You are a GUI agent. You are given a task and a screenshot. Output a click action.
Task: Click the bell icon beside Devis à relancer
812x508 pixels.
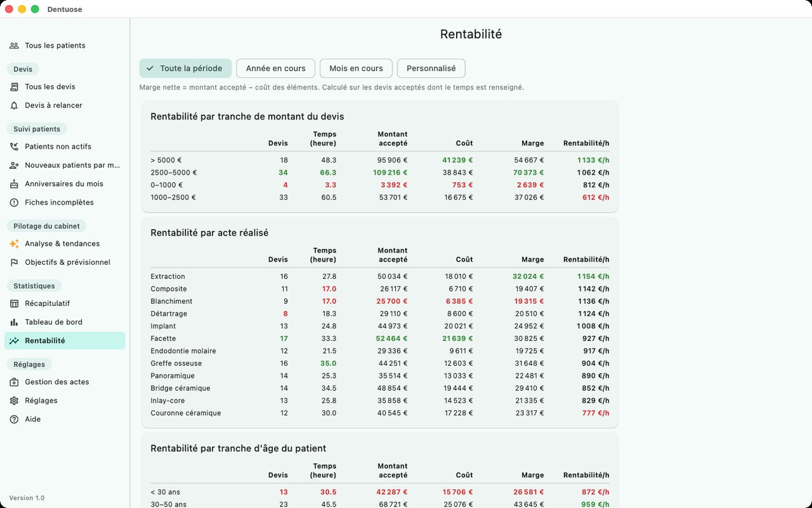pyautogui.click(x=14, y=105)
